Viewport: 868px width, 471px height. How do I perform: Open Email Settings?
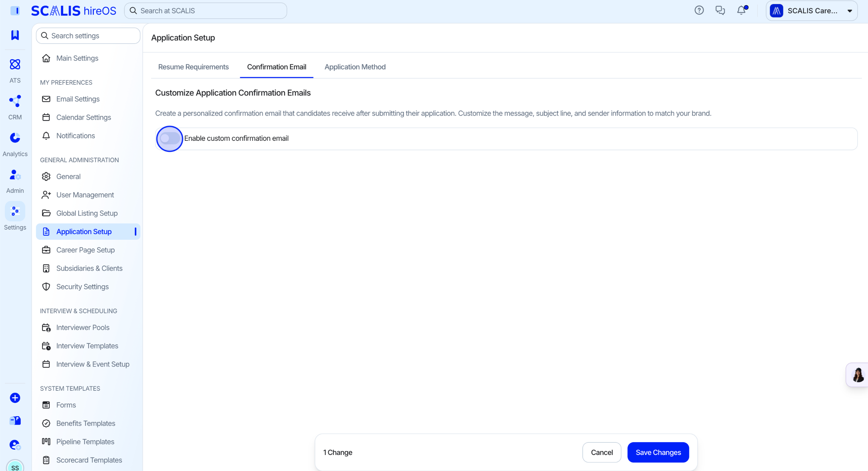(88, 99)
